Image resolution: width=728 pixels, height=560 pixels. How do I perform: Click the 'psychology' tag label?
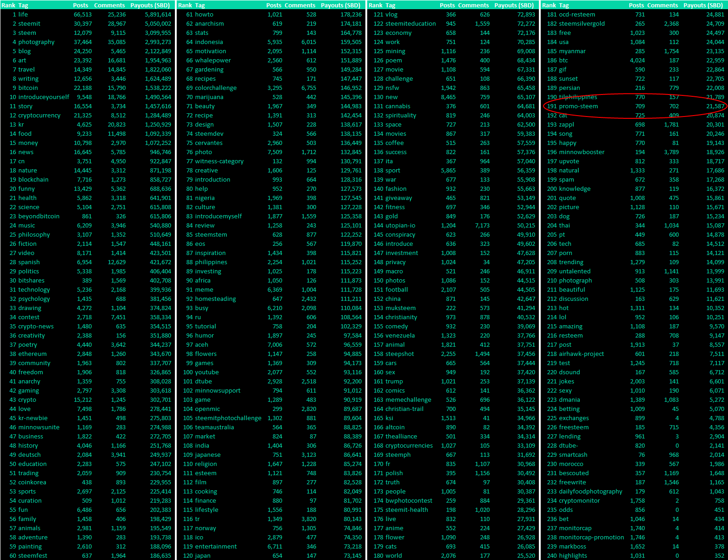pos(34,299)
